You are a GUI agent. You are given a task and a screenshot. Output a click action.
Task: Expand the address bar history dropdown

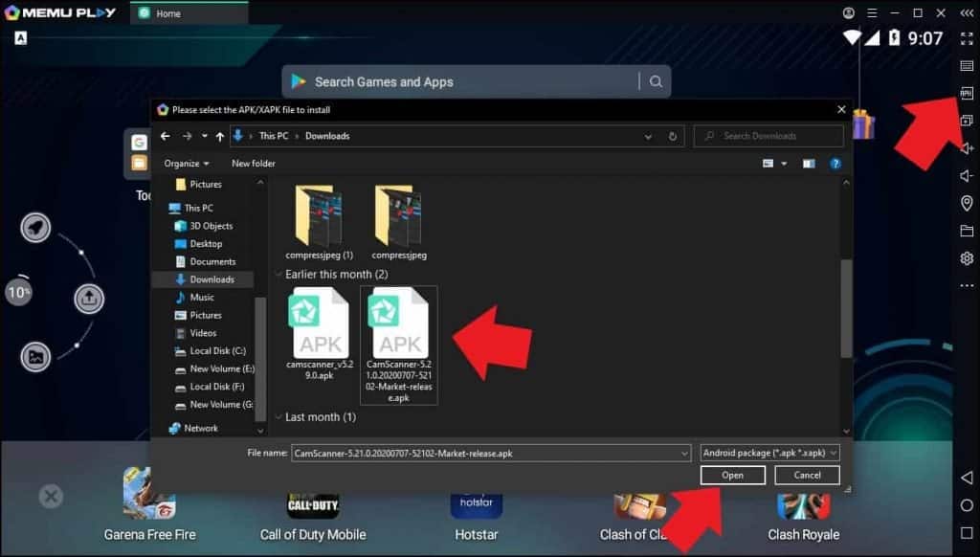649,135
